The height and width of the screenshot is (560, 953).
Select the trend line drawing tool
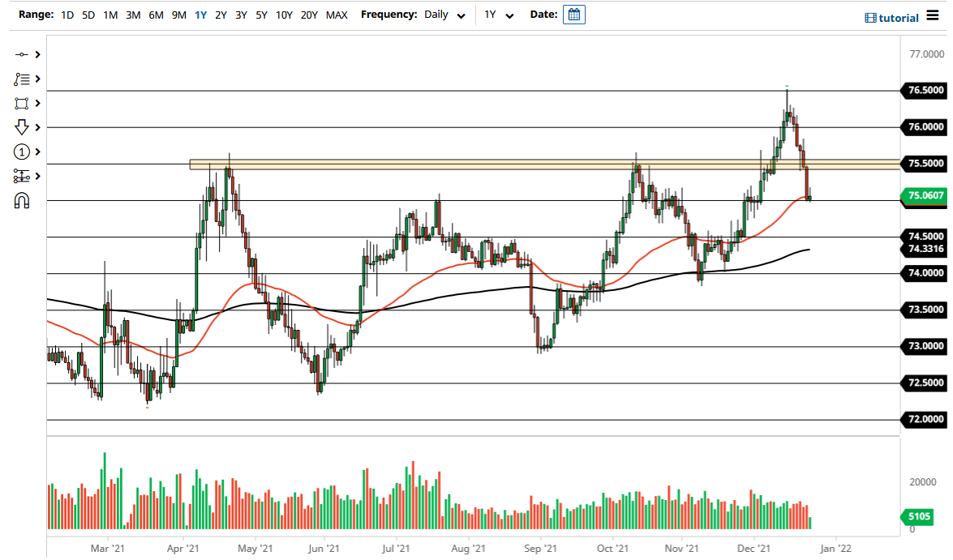click(x=20, y=55)
